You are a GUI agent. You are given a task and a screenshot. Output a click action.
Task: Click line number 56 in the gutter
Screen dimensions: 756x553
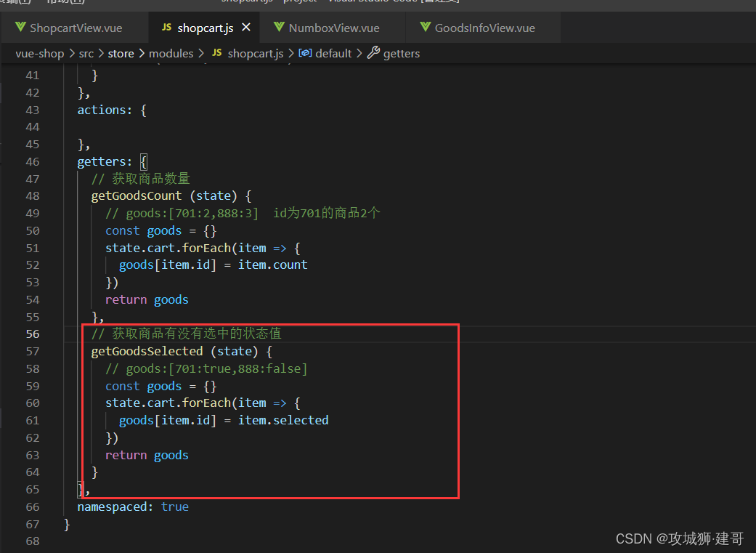pyautogui.click(x=33, y=334)
